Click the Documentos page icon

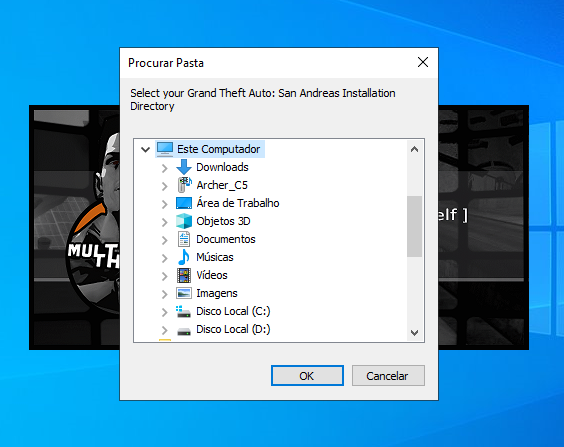[184, 239]
